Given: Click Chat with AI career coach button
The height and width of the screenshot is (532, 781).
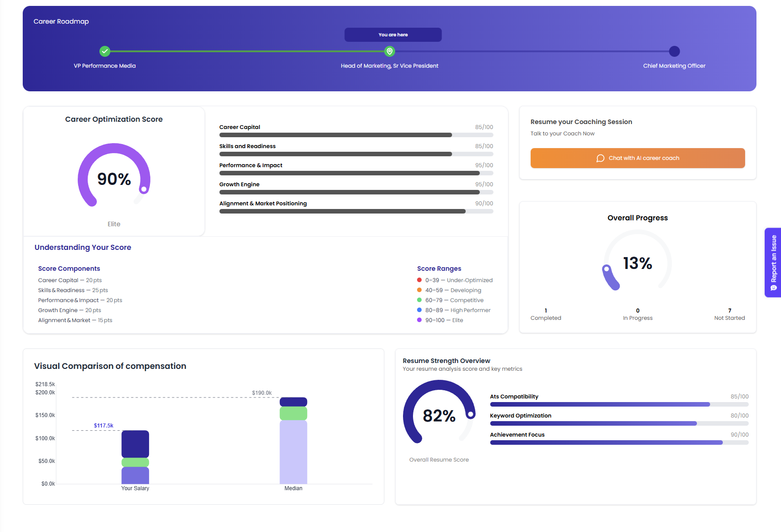Looking at the screenshot, I should click(637, 158).
